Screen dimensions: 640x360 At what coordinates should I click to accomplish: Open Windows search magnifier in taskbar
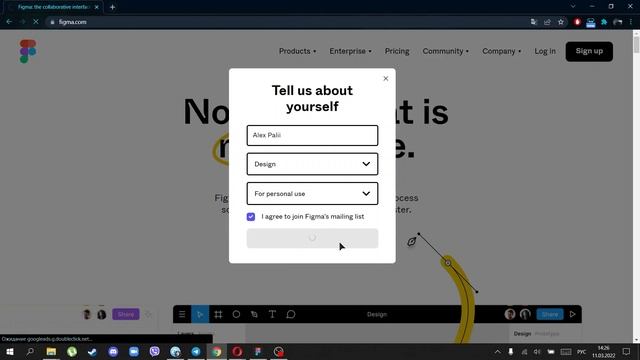pos(30,351)
